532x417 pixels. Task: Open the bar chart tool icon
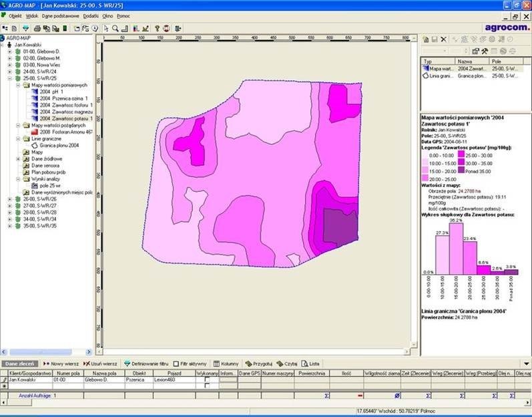[x=136, y=29]
